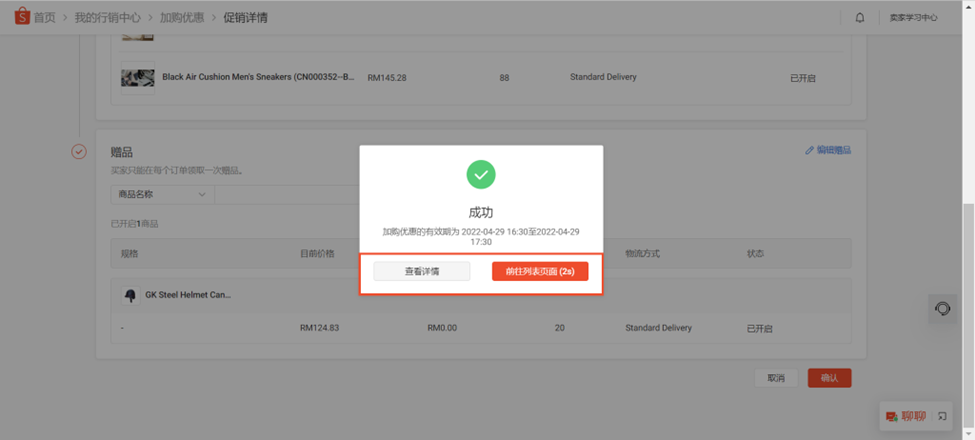Click the Shopee logo icon
This screenshot has width=975, height=440.
tap(22, 17)
